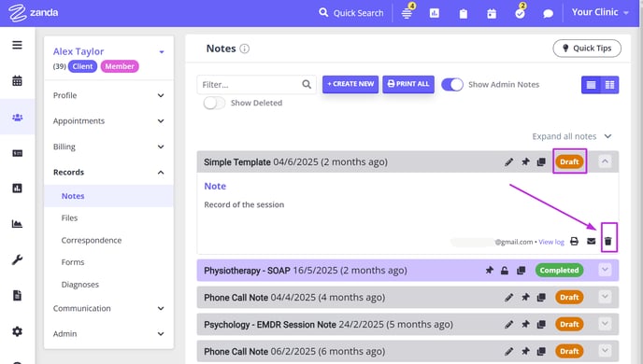Open the calendar add icon in top bar
Image resolution: width=643 pixels, height=364 pixels.
(492, 14)
